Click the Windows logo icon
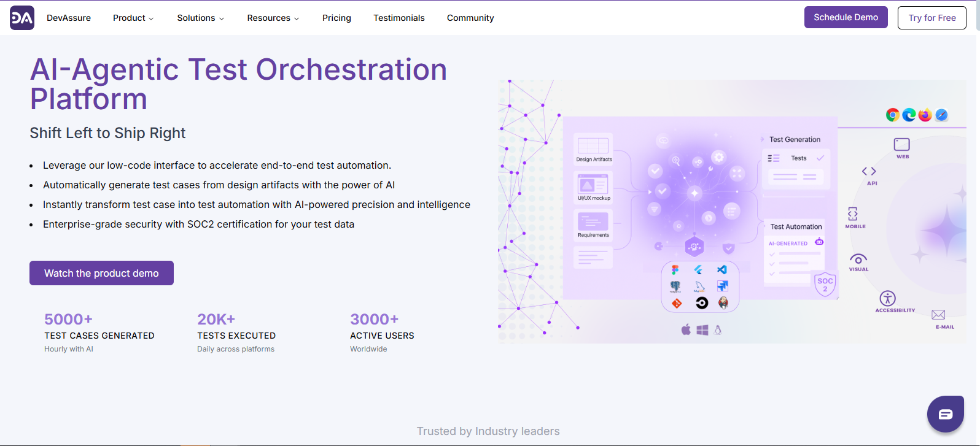The width and height of the screenshot is (980, 446). [702, 330]
